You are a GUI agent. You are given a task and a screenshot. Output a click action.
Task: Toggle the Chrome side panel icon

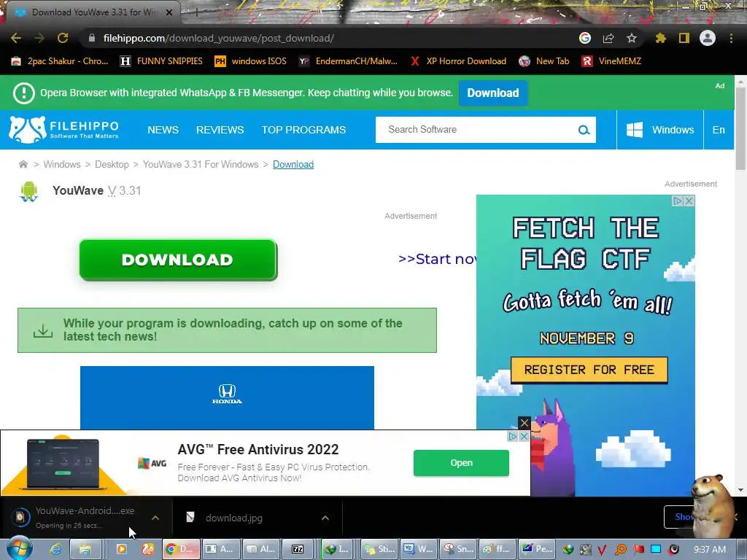(684, 38)
